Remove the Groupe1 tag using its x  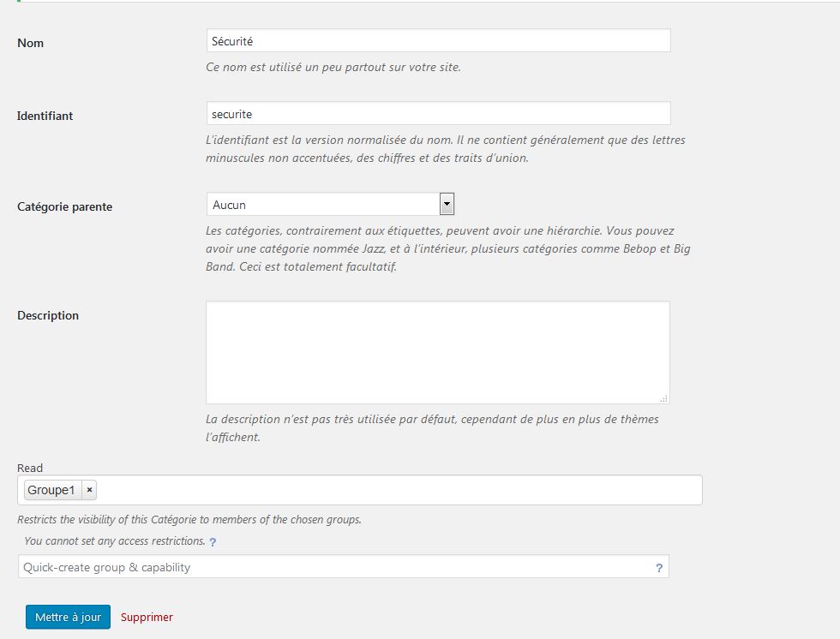point(89,490)
